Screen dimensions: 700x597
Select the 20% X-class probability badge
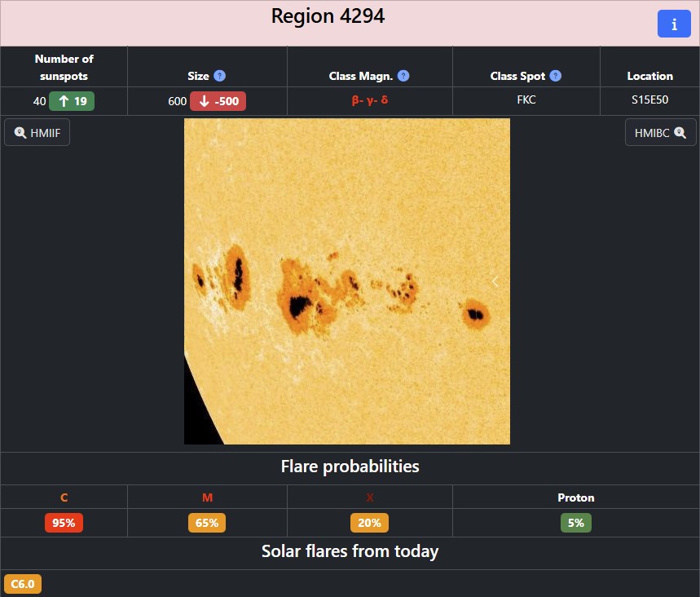369,523
